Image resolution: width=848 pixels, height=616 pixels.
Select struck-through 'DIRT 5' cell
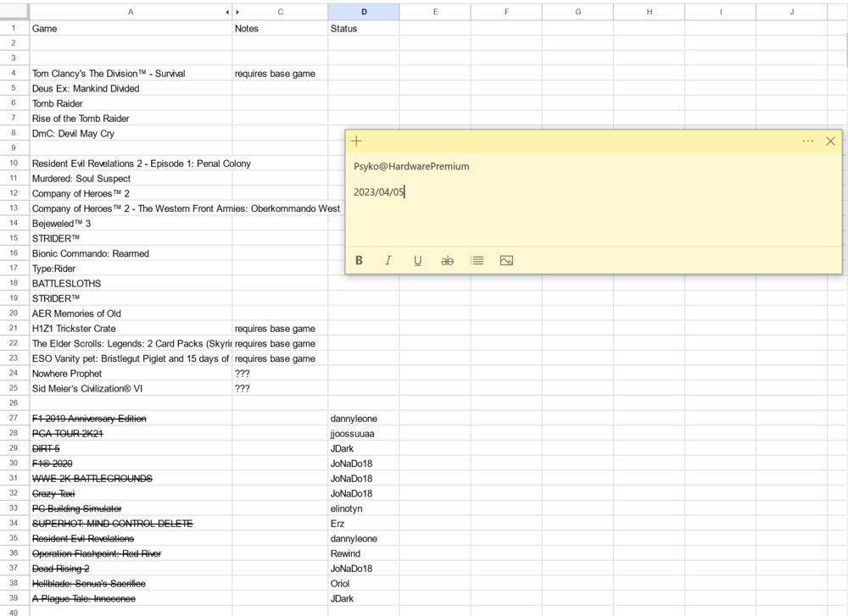(x=131, y=448)
